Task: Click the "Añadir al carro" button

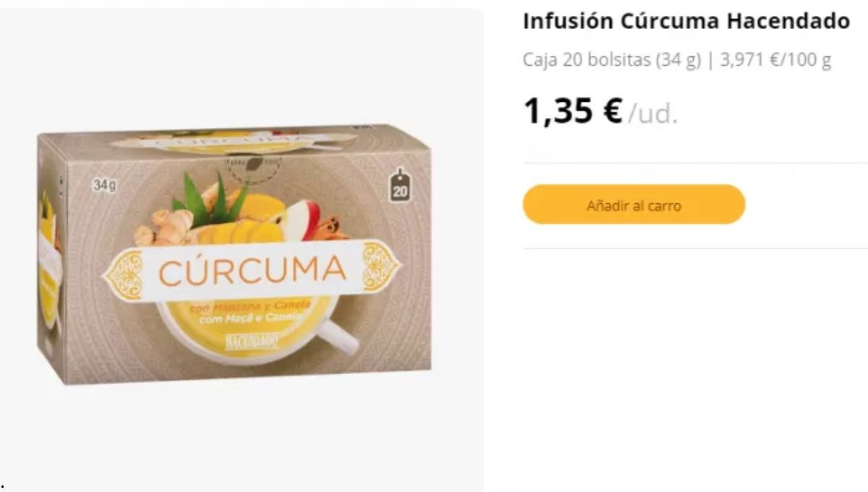Action: (634, 205)
